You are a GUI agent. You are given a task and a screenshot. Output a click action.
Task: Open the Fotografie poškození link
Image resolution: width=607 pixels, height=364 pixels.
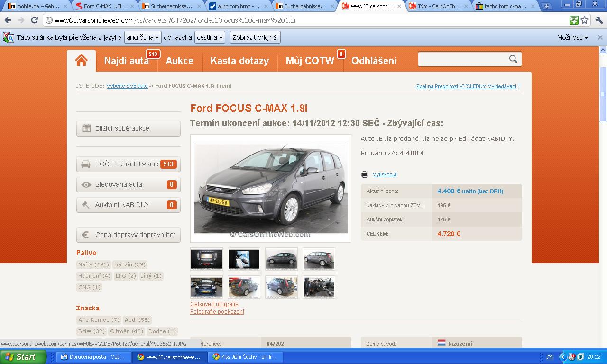pos(217,312)
